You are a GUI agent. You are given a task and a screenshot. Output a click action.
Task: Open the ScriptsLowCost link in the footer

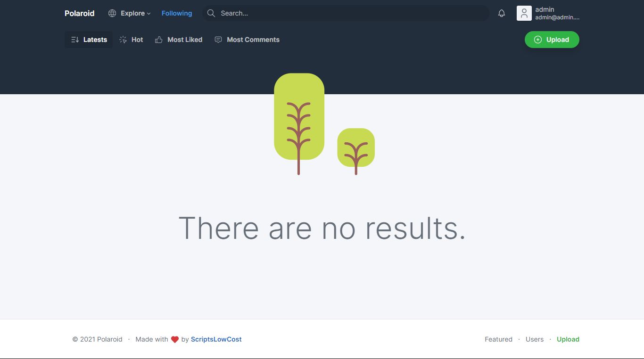pyautogui.click(x=216, y=339)
